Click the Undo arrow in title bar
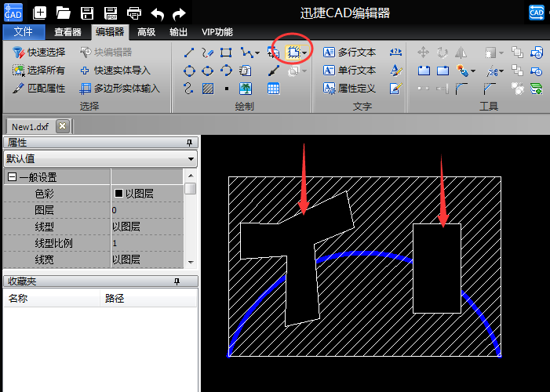550x392 pixels. (x=158, y=13)
